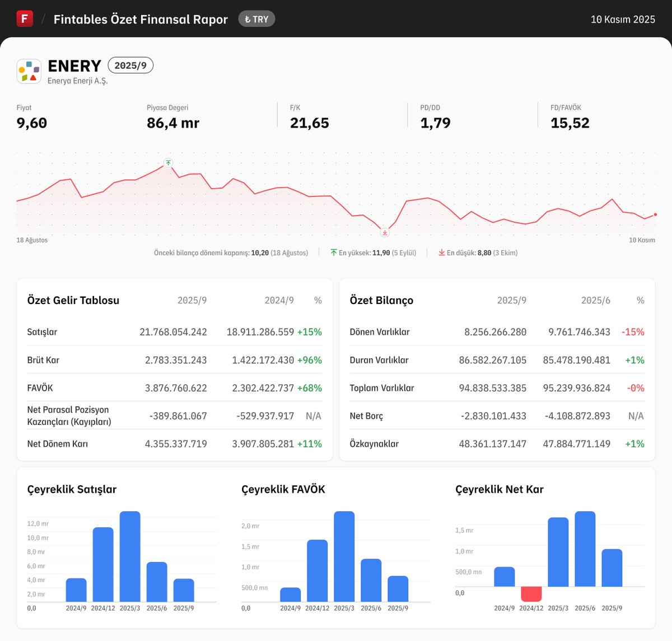The image size is (672, 641).
Task: Expand the Özet Bilanço panel
Action: tap(381, 300)
